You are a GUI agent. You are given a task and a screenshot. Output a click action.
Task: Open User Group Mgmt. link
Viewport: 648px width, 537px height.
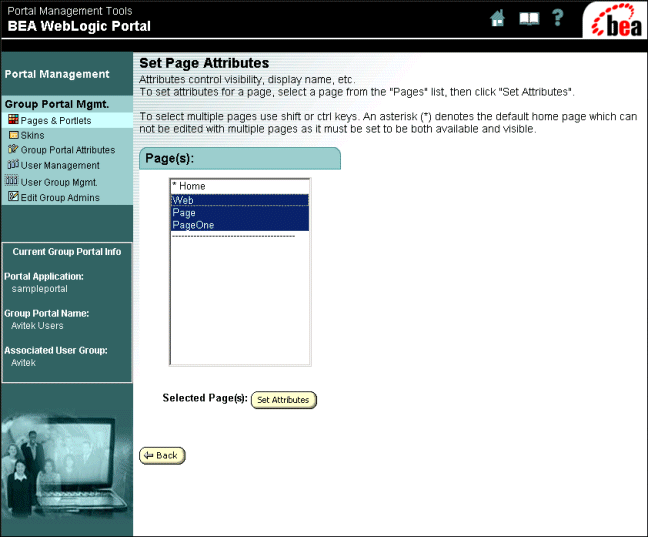coord(59,182)
